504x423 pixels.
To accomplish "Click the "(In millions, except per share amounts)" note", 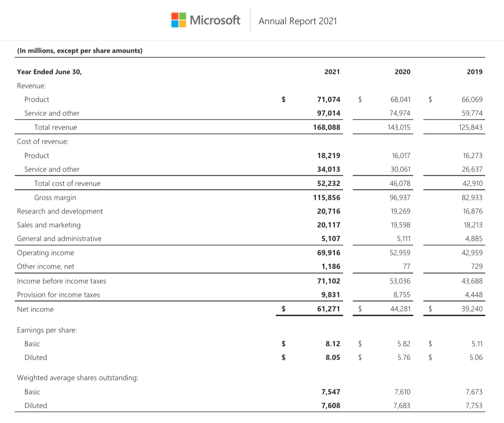I will click(x=80, y=51).
